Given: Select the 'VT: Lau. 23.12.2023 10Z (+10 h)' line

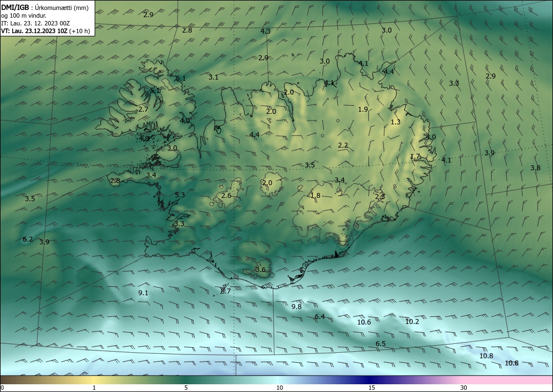Looking at the screenshot, I should tap(45, 31).
